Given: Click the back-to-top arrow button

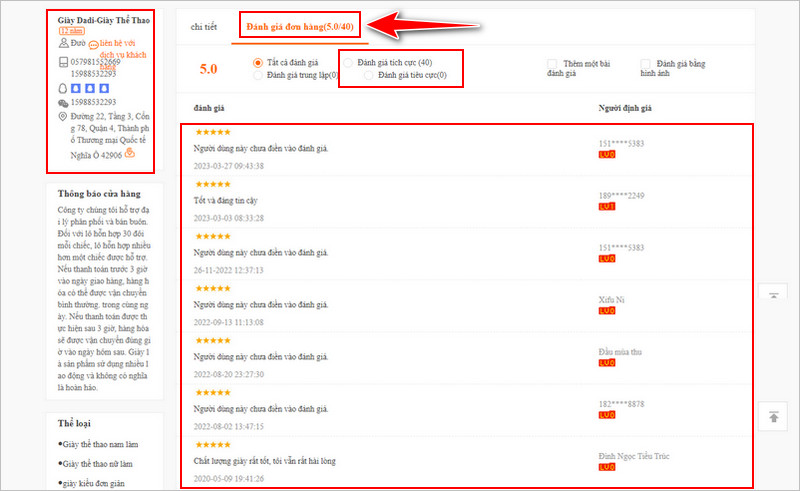Looking at the screenshot, I should [x=773, y=416].
